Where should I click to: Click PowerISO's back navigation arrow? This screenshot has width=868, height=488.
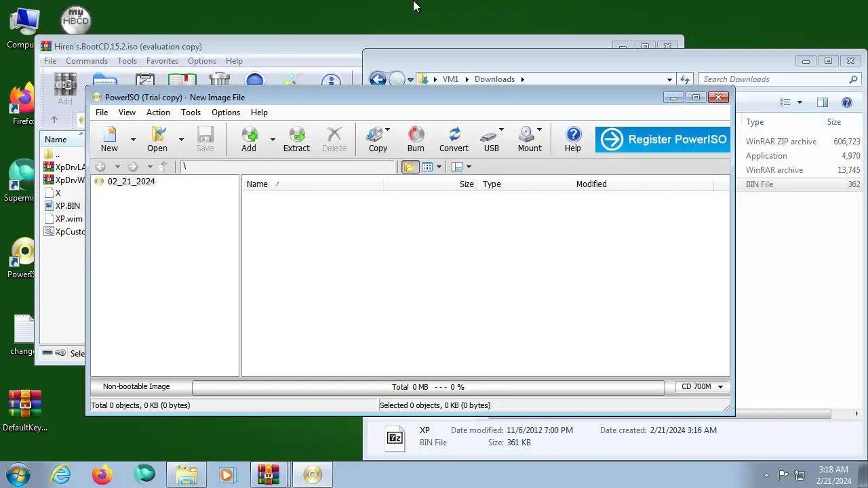pos(100,167)
